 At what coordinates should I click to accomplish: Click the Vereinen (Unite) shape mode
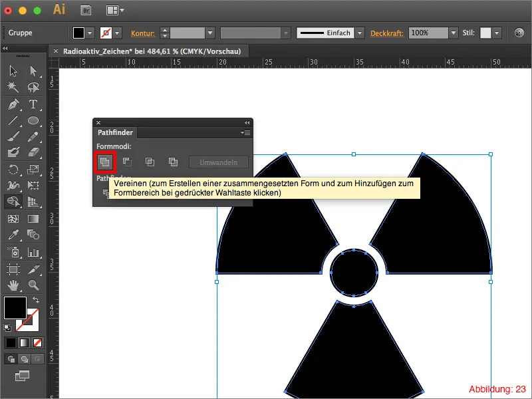click(105, 162)
